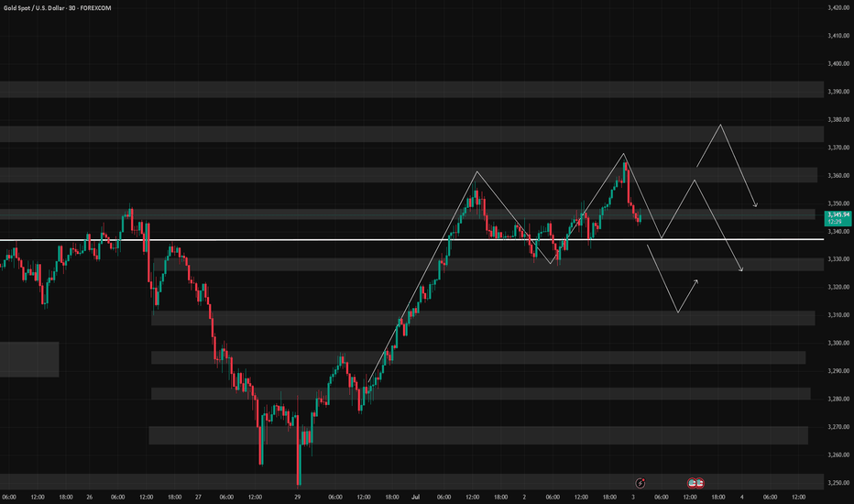Click the 29 date label on the time axis
The image size is (854, 504).
point(298,497)
